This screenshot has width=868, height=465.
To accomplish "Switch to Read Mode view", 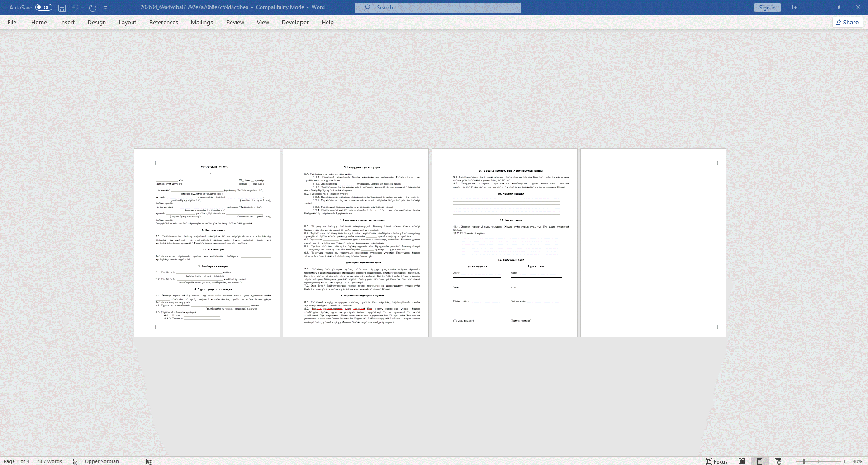I will click(741, 461).
